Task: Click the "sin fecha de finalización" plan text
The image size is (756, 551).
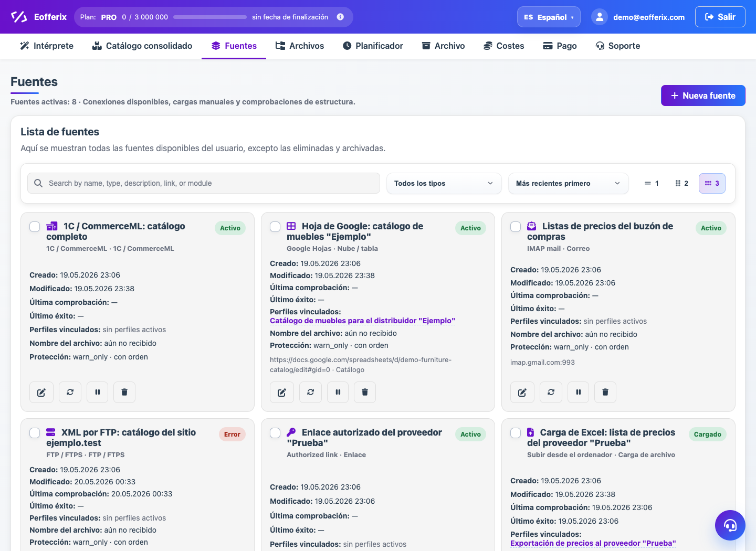Action: point(290,17)
